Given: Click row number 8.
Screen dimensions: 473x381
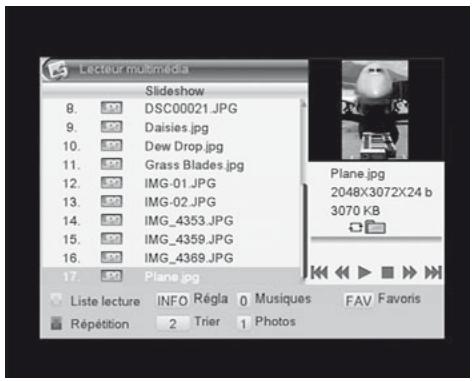Looking at the screenshot, I should coord(71,108).
